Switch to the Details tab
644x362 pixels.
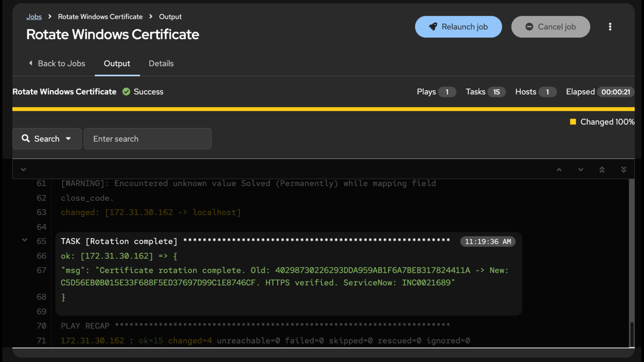(x=161, y=63)
